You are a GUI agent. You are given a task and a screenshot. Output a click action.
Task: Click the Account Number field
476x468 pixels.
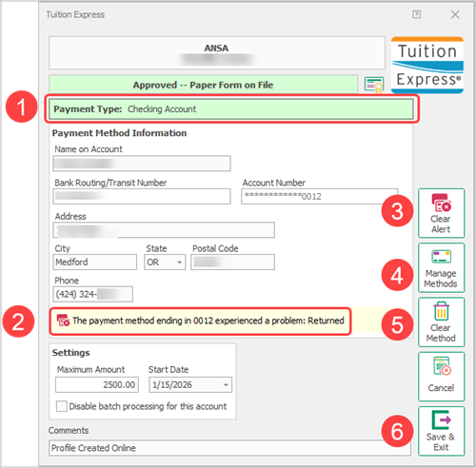click(x=319, y=197)
